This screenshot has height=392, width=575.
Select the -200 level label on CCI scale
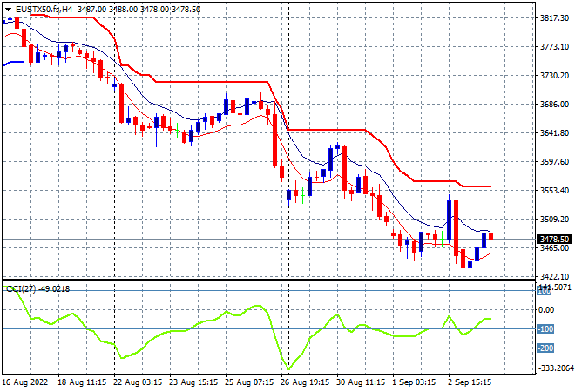point(545,348)
